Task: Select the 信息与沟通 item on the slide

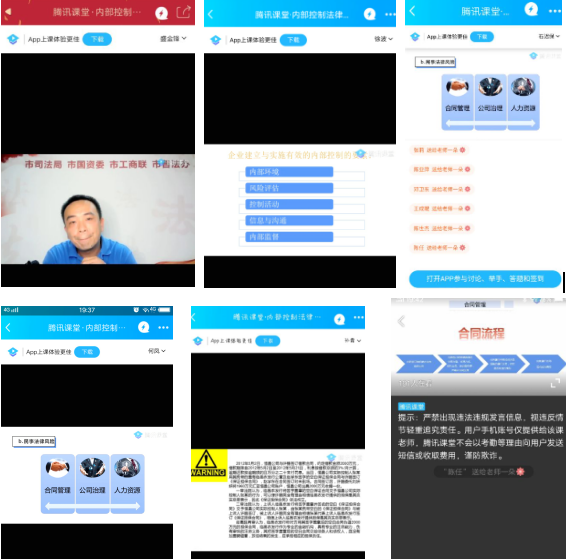Action: click(289, 220)
